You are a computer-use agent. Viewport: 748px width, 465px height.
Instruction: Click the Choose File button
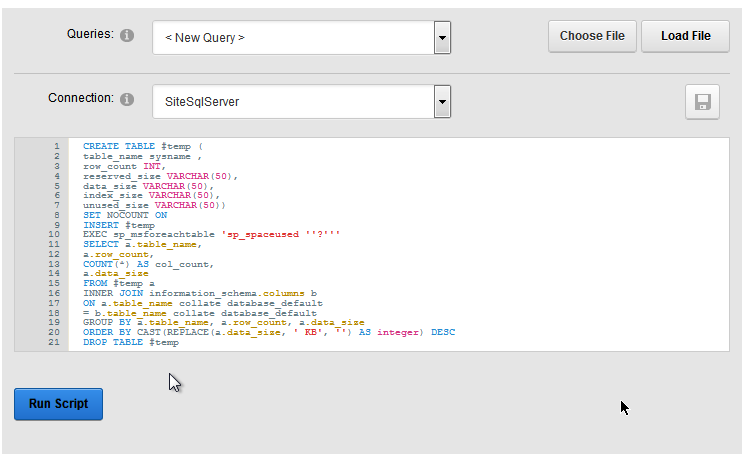[x=592, y=36]
